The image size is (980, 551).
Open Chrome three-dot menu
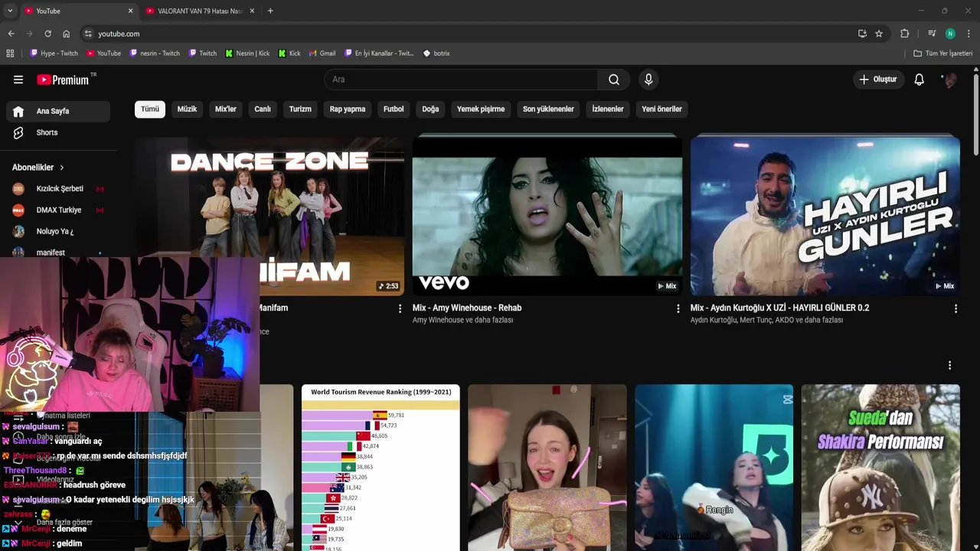[969, 34]
